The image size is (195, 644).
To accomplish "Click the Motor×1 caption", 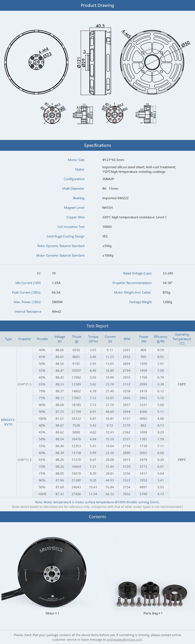I will [x=52, y=613].
